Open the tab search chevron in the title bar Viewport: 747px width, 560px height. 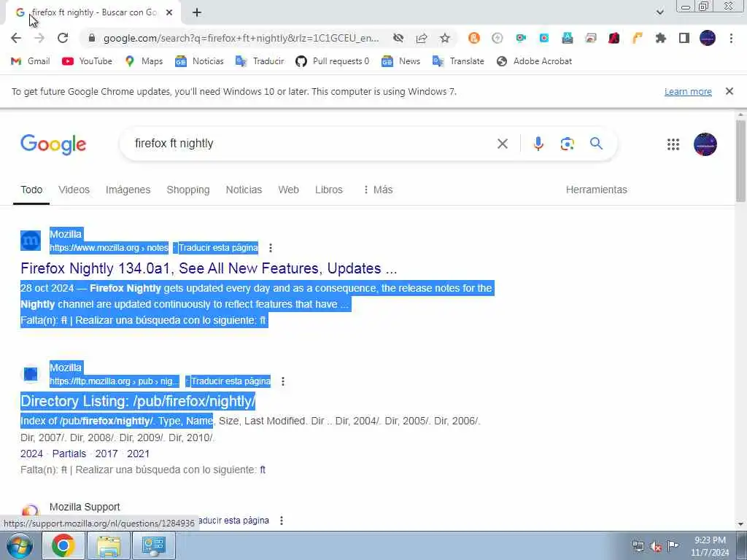tap(659, 12)
